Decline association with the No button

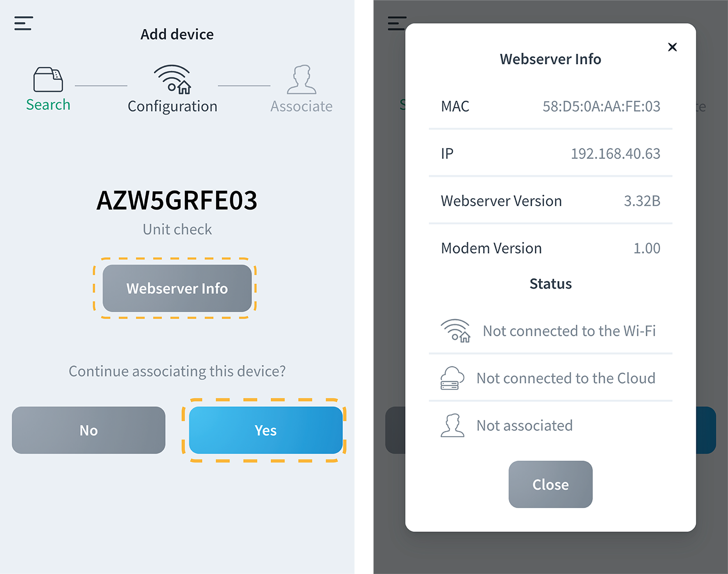pyautogui.click(x=88, y=430)
